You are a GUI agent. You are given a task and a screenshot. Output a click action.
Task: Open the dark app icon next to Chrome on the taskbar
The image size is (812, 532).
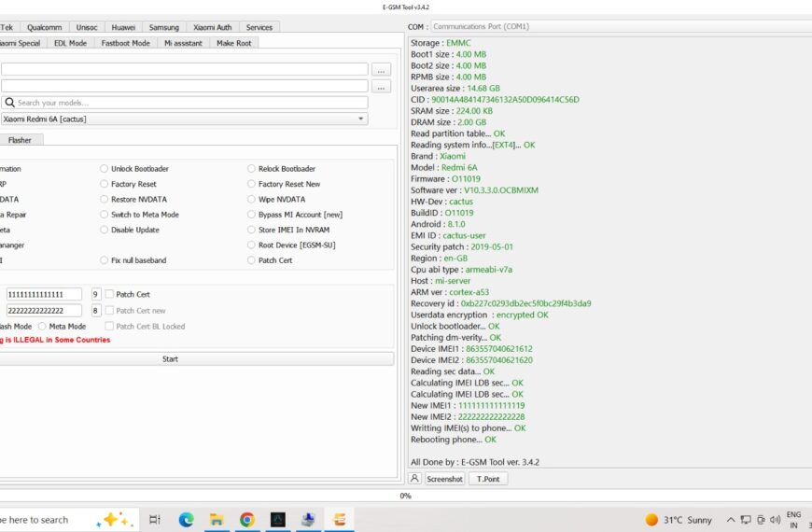click(278, 519)
